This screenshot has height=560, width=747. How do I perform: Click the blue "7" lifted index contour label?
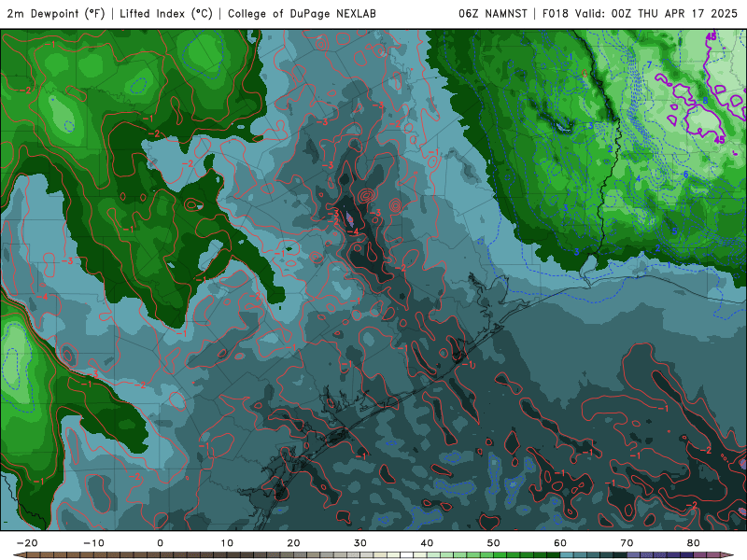pos(649,64)
